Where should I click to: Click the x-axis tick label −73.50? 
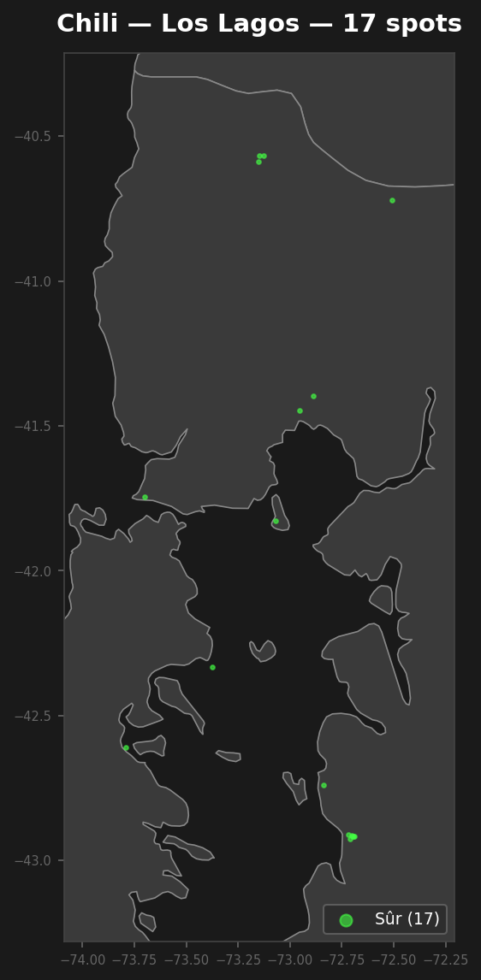186,959
